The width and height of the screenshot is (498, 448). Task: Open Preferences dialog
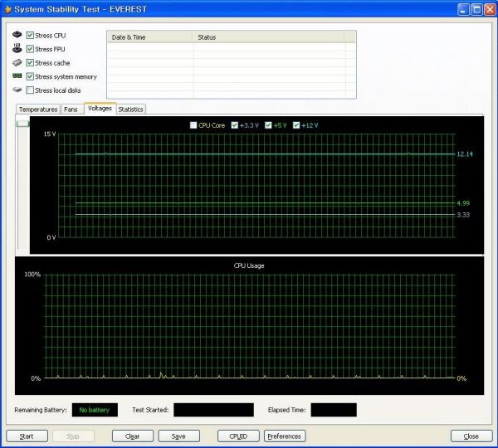coord(285,436)
